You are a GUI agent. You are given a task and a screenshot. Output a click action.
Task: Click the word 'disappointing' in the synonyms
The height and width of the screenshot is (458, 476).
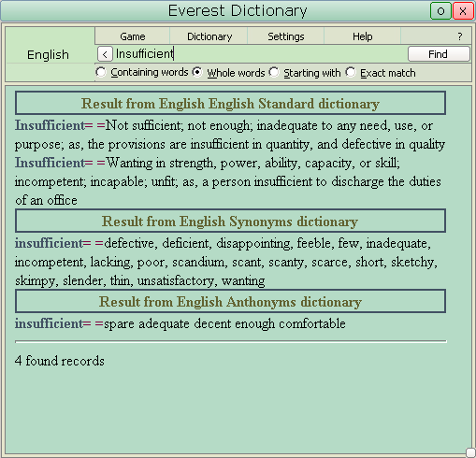click(x=252, y=244)
